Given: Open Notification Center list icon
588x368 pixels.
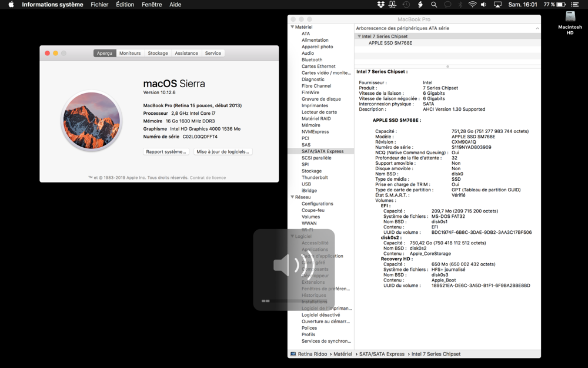Looking at the screenshot, I should [574, 5].
